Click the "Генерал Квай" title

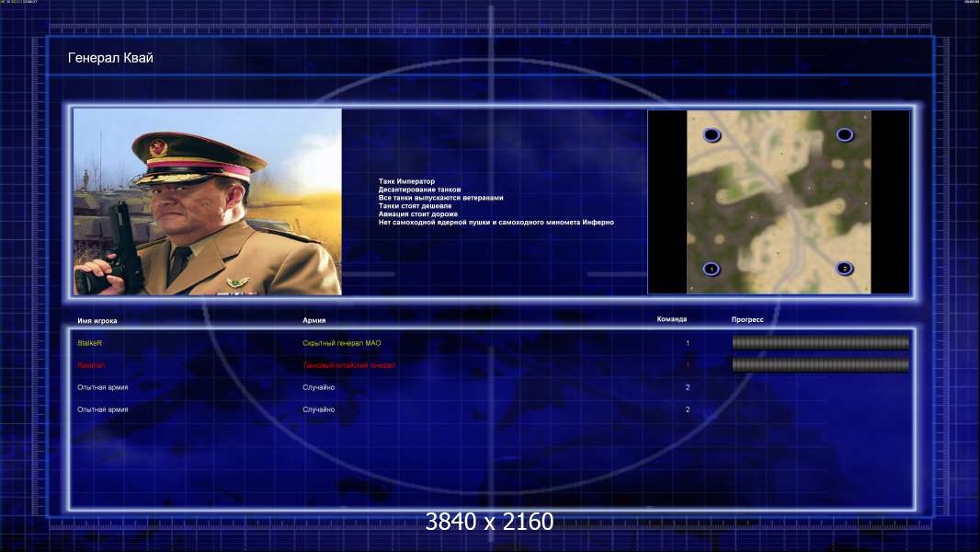coord(110,58)
